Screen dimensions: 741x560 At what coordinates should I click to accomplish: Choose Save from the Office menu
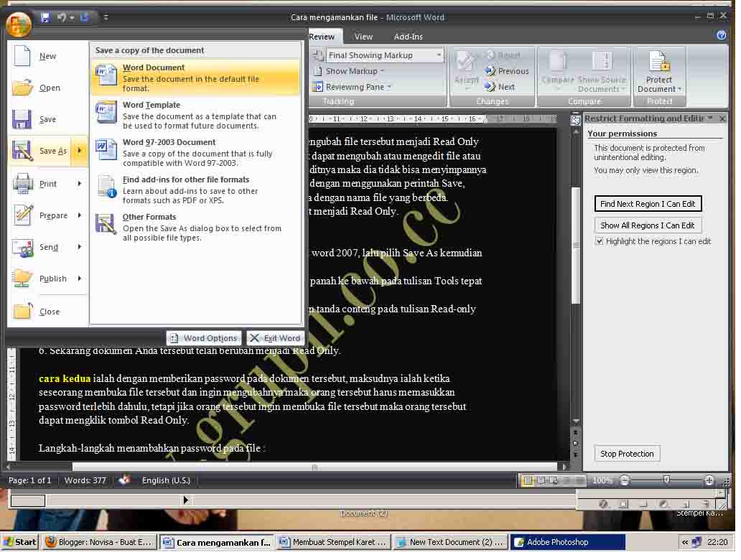(47, 120)
